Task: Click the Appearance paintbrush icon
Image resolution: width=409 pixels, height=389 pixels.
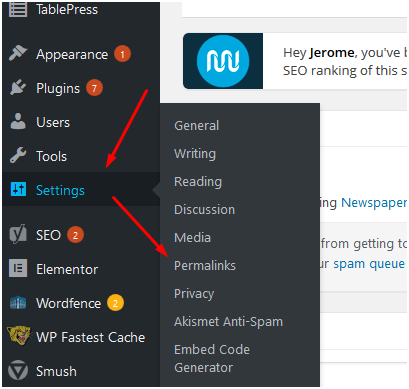Action: (x=18, y=53)
